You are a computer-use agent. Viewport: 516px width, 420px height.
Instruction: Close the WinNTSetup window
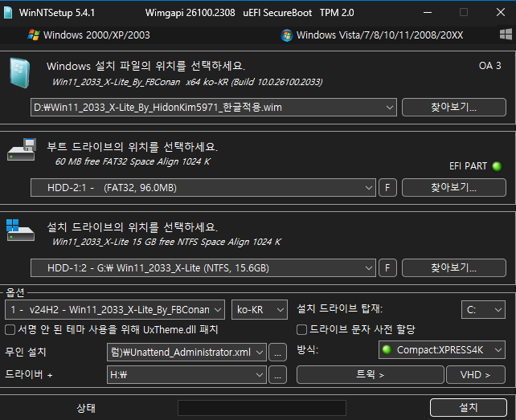pyautogui.click(x=501, y=13)
